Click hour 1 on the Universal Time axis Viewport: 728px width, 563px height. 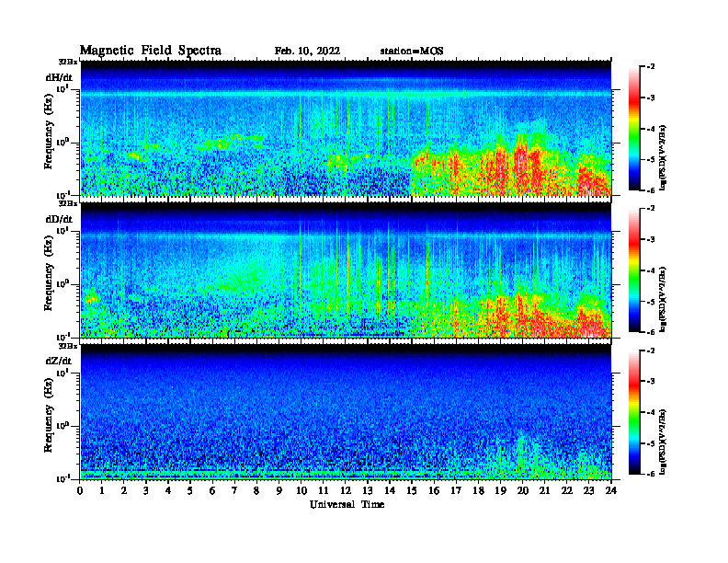point(102,490)
